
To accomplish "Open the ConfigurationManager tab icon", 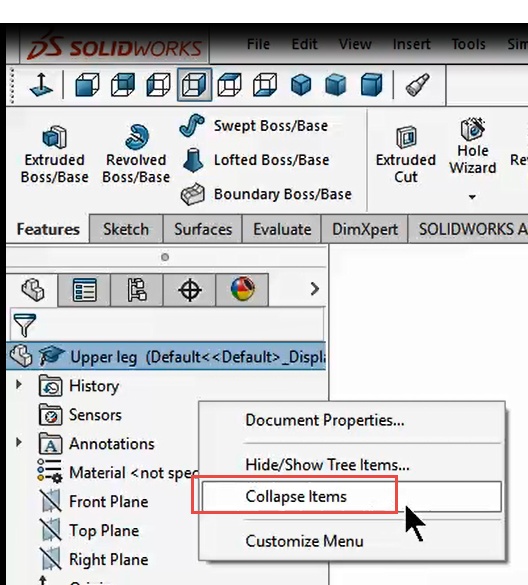I will pyautogui.click(x=137, y=290).
